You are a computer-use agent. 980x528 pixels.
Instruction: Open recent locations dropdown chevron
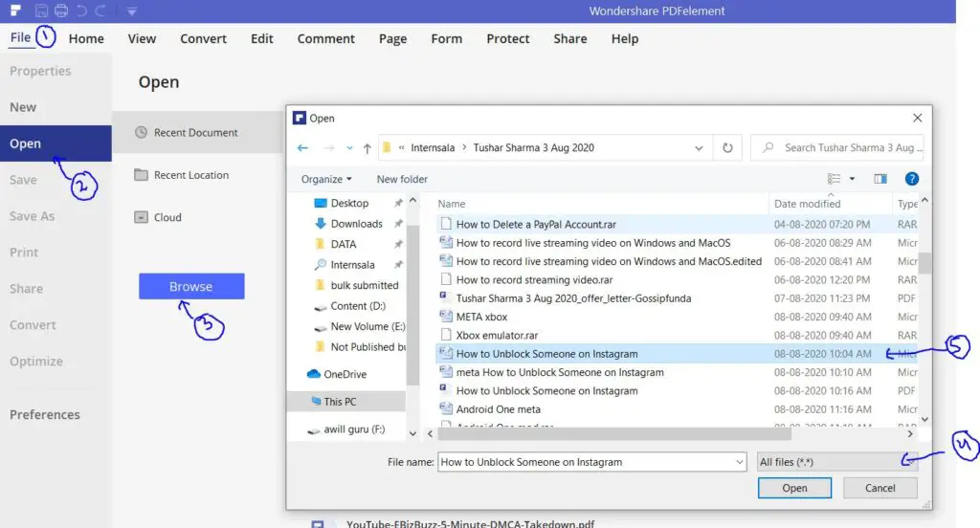tap(349, 148)
